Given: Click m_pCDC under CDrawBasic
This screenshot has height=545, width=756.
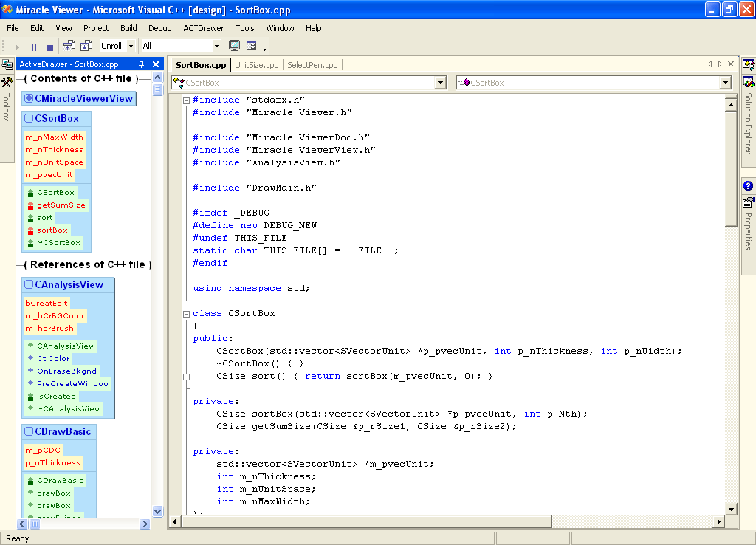Looking at the screenshot, I should (43, 450).
